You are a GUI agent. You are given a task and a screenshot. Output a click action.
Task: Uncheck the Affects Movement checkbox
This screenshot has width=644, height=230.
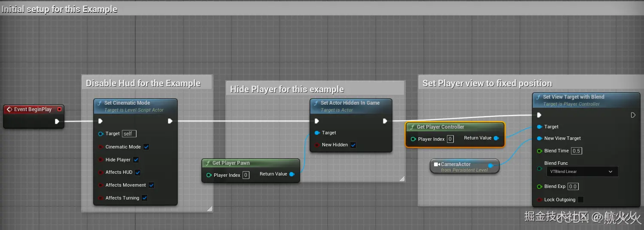(151, 185)
